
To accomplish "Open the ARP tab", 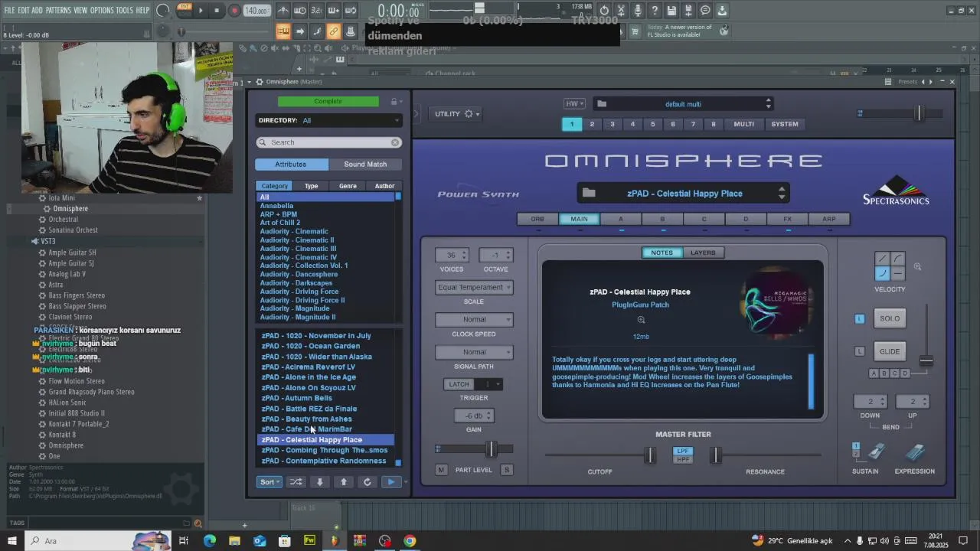I will point(829,219).
